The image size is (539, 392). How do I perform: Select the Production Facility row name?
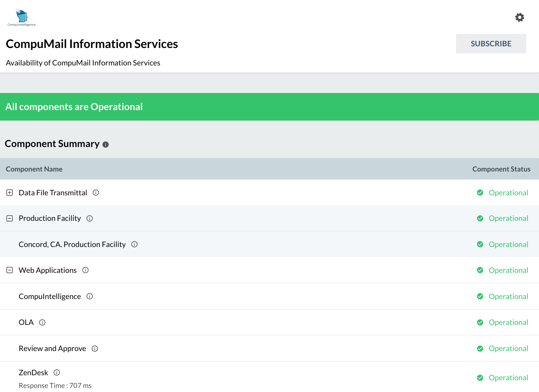[50, 218]
